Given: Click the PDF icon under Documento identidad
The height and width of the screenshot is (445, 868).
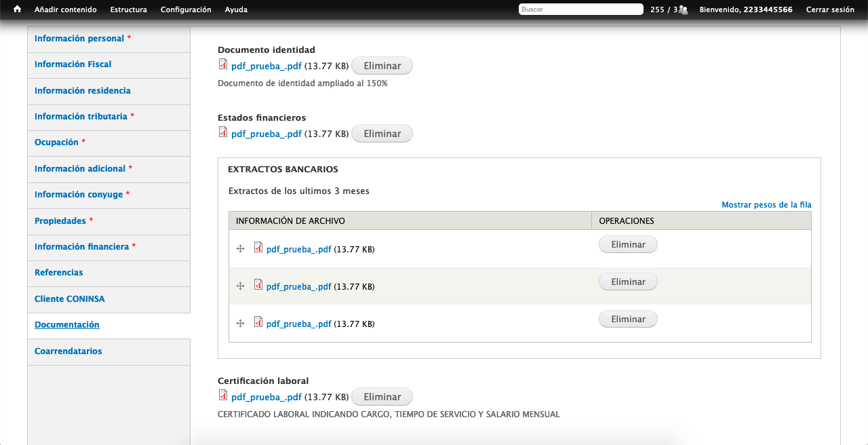Looking at the screenshot, I should coord(223,64).
